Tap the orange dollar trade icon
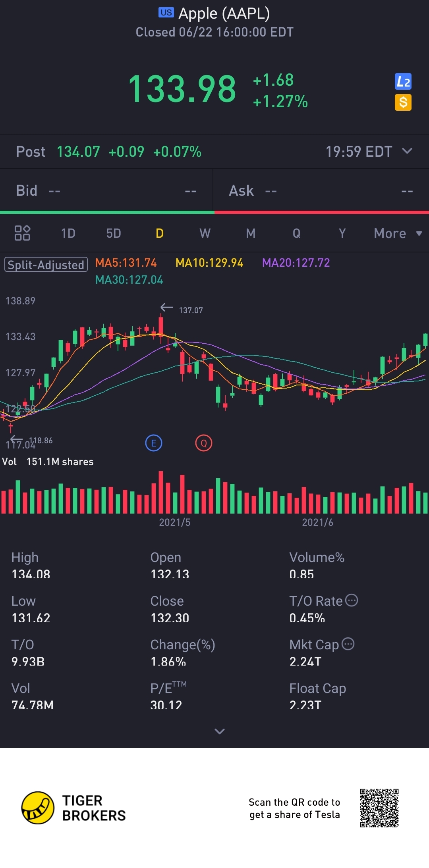This screenshot has height=868, width=429. 403,102
